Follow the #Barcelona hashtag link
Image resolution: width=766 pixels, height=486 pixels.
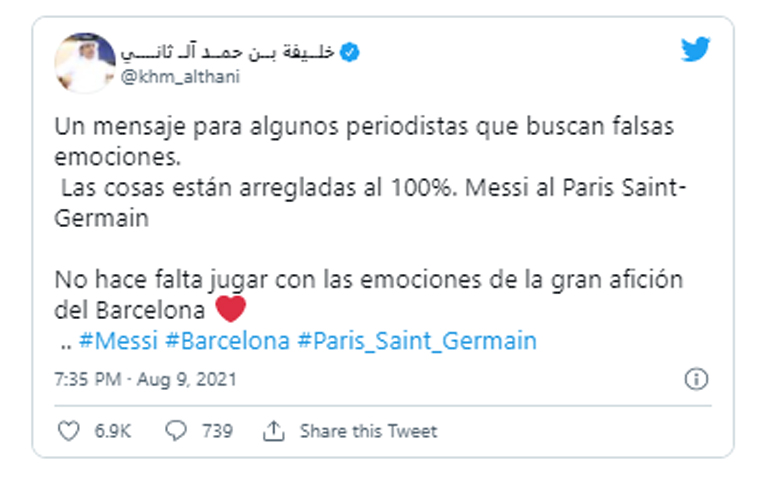[x=228, y=341]
